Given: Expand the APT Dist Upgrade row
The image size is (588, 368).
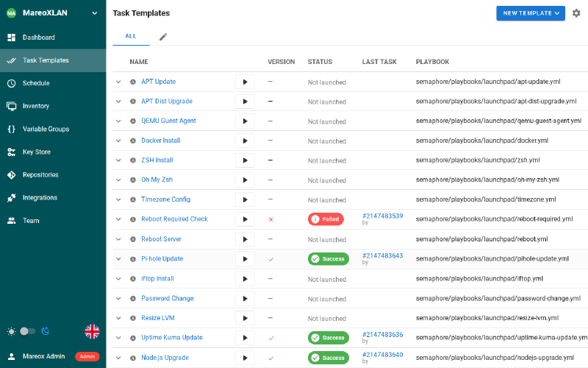Looking at the screenshot, I should [x=118, y=102].
